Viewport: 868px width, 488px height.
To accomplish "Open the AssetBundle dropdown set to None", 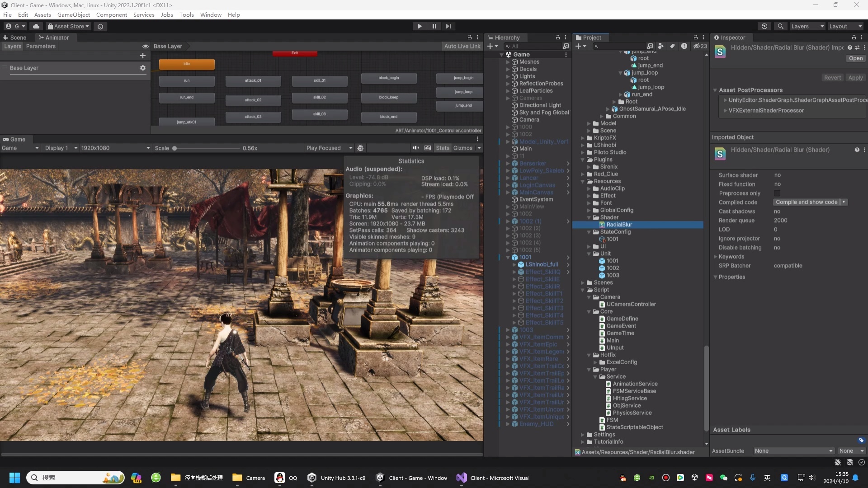I will [x=793, y=450].
